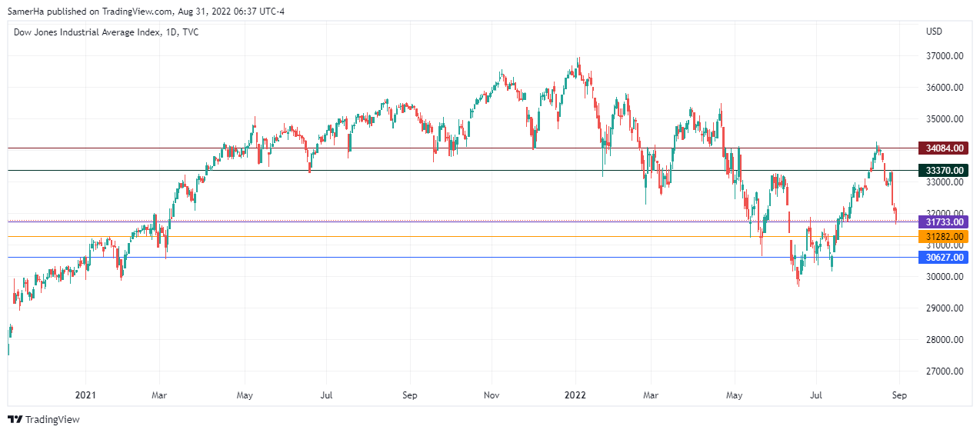Click the 28000.00 price axis value

[x=945, y=340]
